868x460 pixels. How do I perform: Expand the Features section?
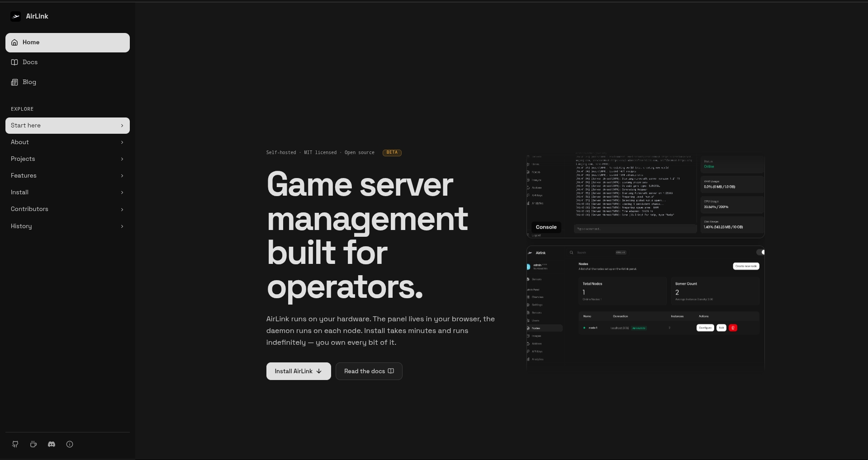click(67, 176)
